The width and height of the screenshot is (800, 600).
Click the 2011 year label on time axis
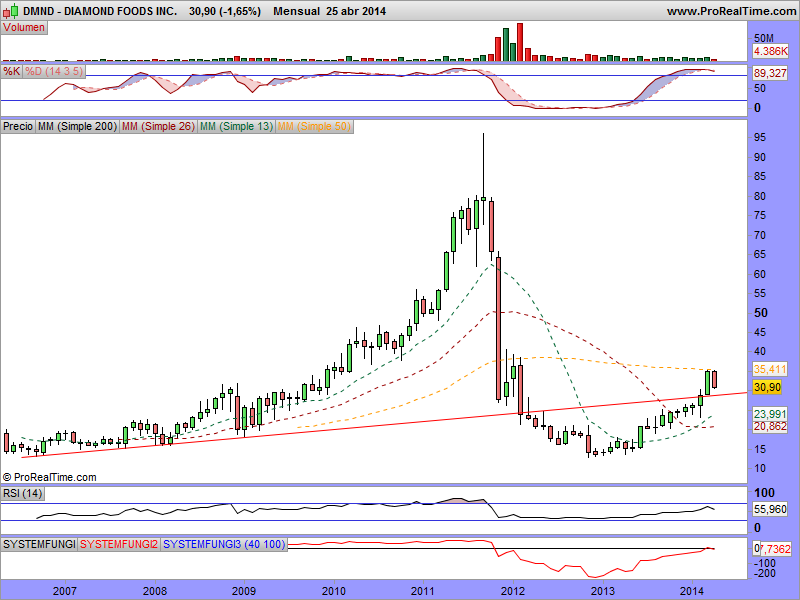(423, 591)
